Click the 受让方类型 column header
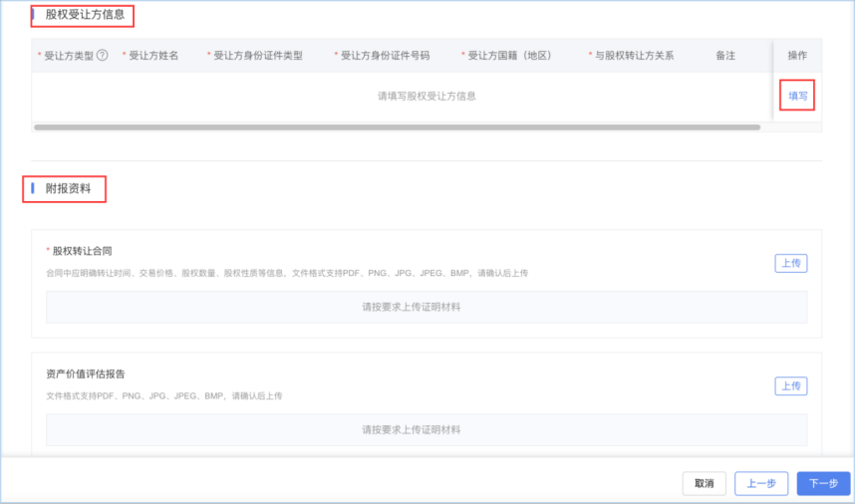 tap(69, 56)
